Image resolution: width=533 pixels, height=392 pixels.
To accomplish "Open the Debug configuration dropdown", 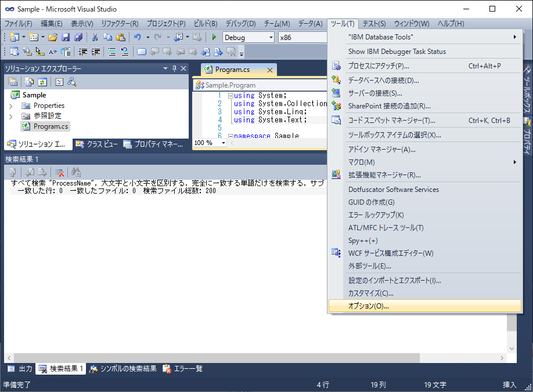I will pos(271,37).
